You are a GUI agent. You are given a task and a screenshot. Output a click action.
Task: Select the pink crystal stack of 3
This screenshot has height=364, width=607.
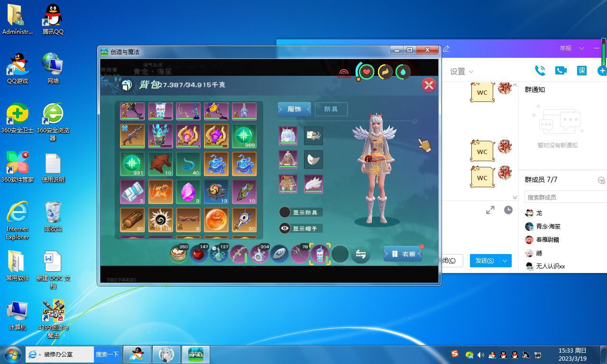(188, 192)
